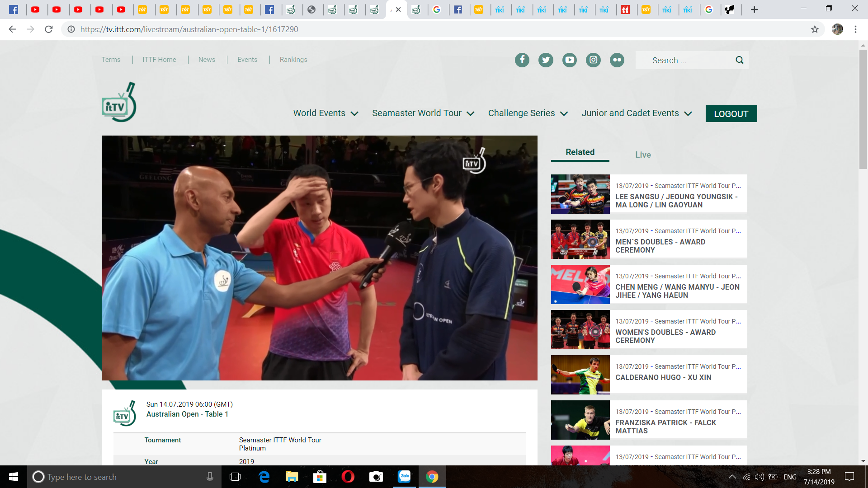The image size is (868, 488).
Task: Expand Seamaster World Tour dropdown
Action: click(423, 113)
